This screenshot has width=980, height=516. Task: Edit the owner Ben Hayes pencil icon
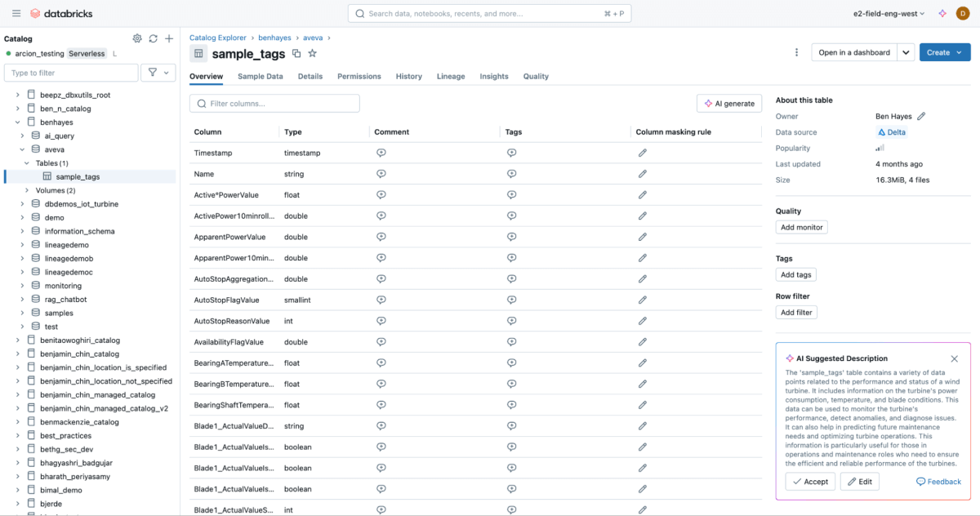921,117
